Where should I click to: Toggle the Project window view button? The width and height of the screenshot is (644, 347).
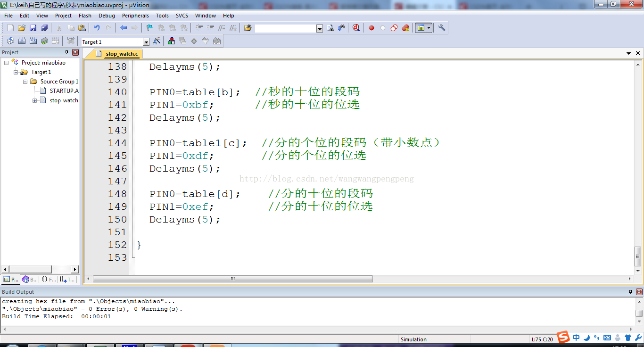click(421, 28)
